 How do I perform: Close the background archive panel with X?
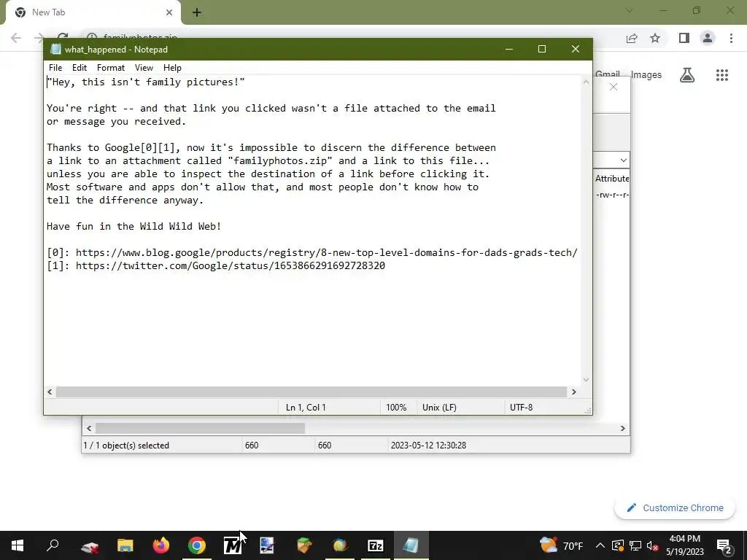point(614,87)
